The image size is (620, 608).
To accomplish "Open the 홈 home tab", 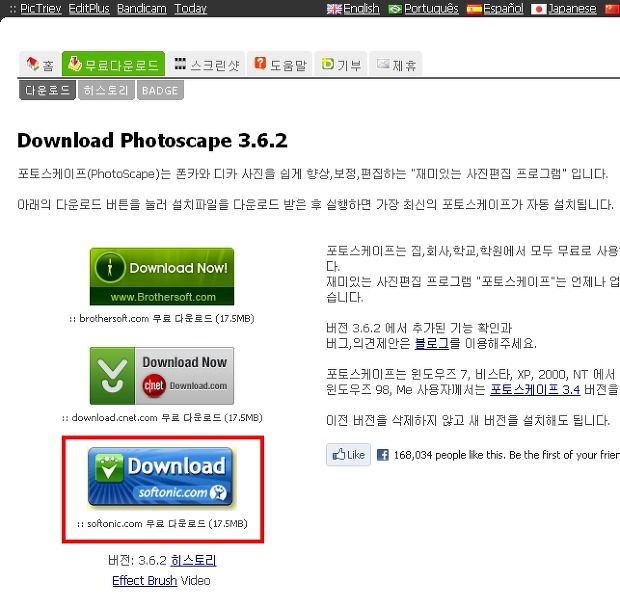I will [x=40, y=64].
